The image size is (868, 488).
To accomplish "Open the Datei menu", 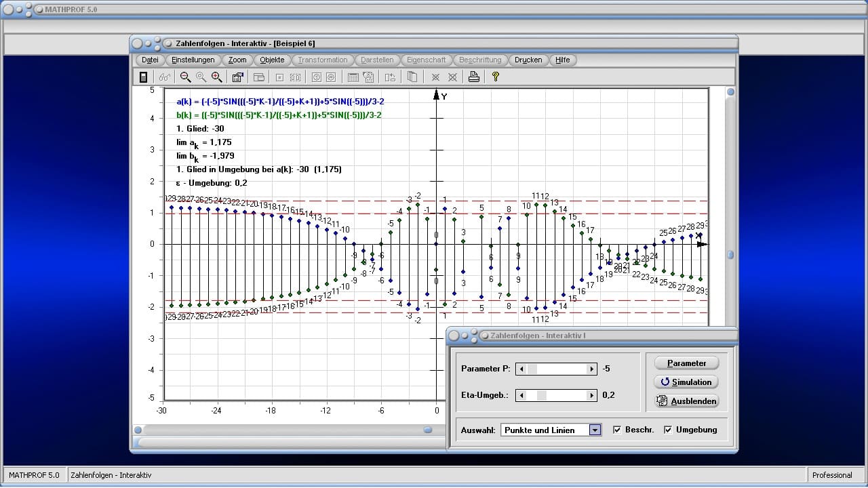I will pos(150,60).
